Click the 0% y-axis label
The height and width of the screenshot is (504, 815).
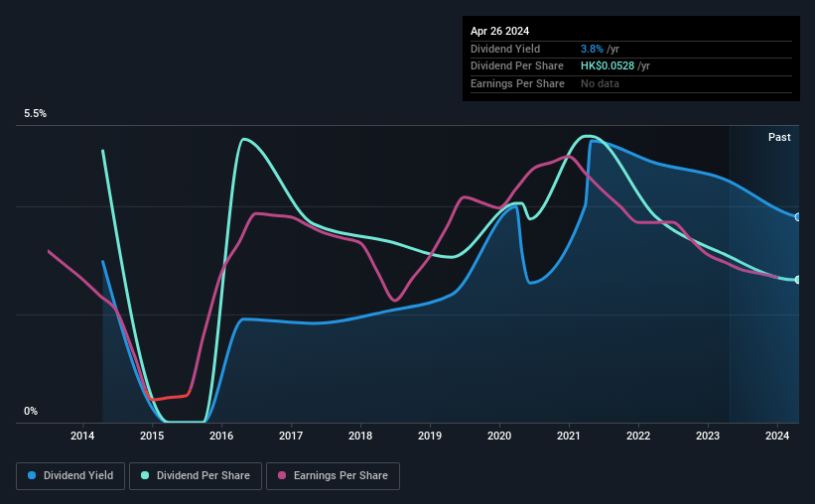click(31, 411)
